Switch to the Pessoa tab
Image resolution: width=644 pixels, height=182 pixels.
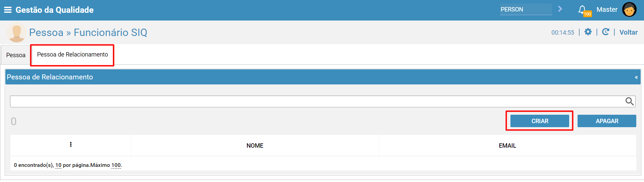16,55
